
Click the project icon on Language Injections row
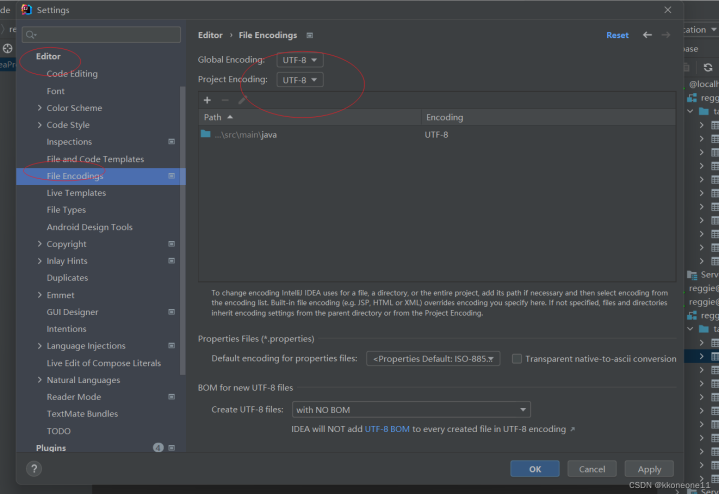[x=171, y=346]
